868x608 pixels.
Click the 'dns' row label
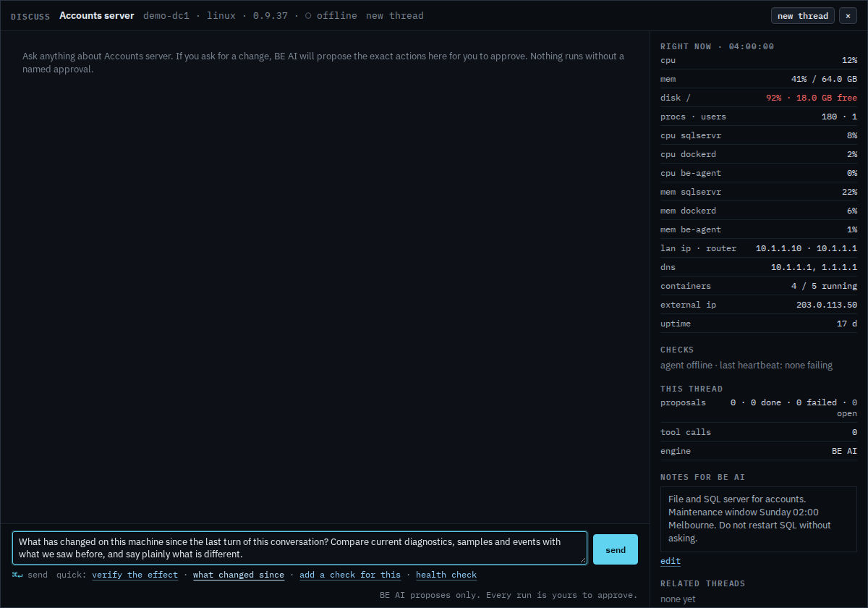[x=668, y=267]
